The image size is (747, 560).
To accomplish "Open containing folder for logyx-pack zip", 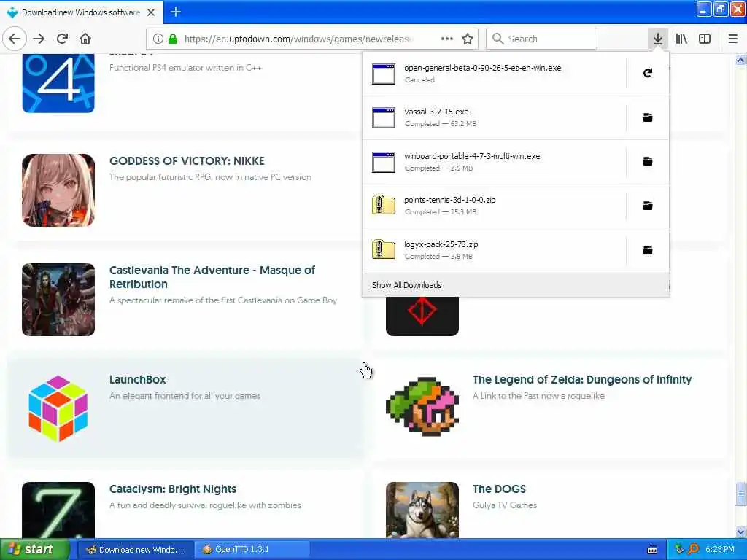I will coord(648,250).
